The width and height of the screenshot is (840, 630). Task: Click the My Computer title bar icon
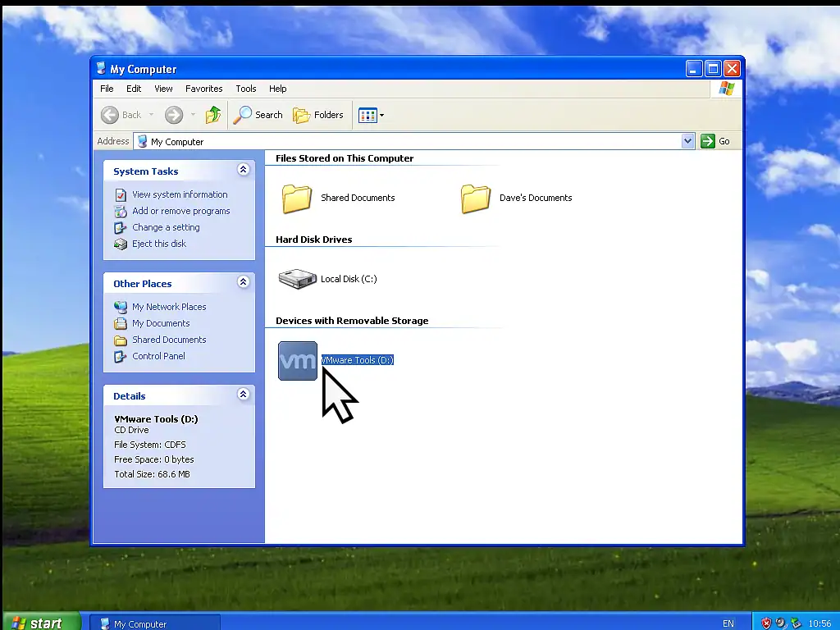[101, 69]
